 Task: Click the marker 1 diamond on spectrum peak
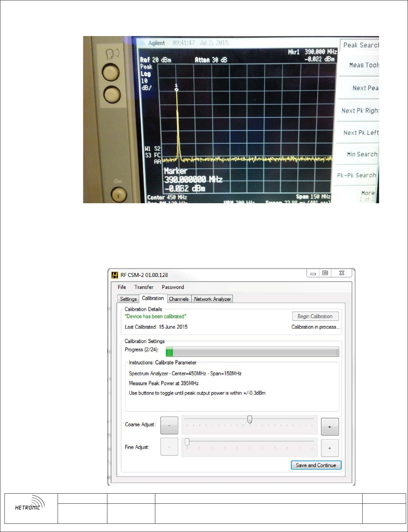[x=177, y=89]
